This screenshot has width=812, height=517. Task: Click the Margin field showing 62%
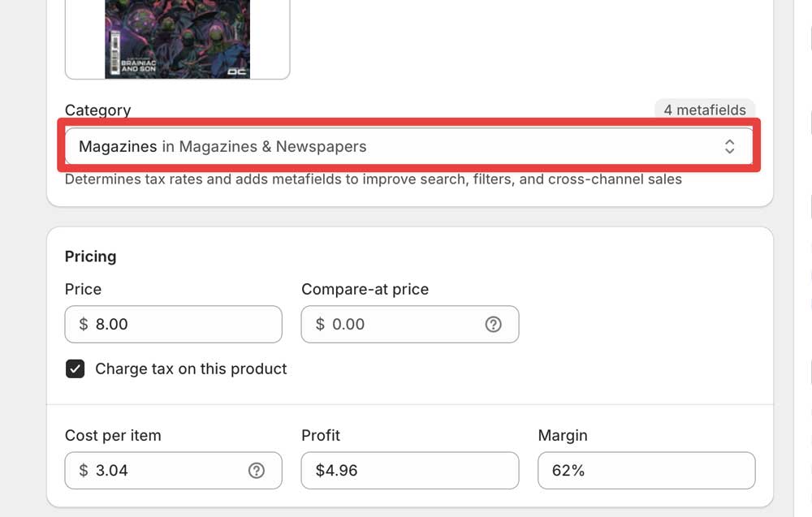(x=646, y=471)
